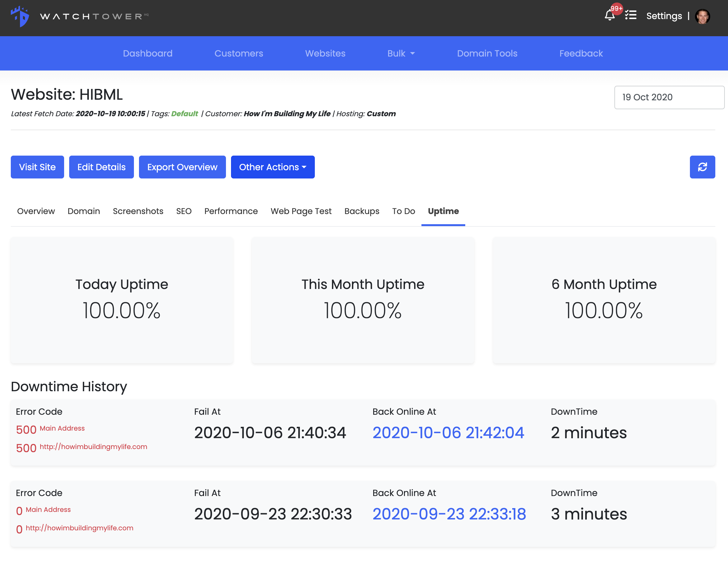
Task: Click back online time 2020-09-23 22:33:18
Action: 449,514
